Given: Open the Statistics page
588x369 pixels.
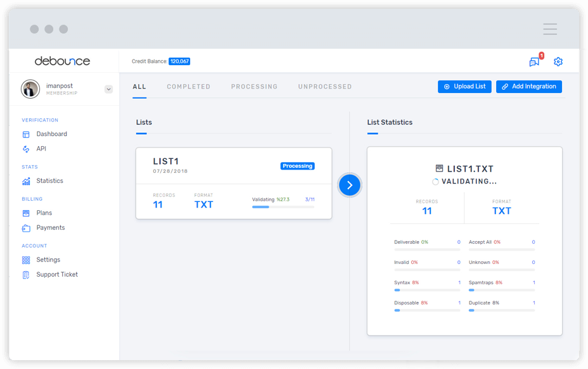Looking at the screenshot, I should pyautogui.click(x=49, y=180).
